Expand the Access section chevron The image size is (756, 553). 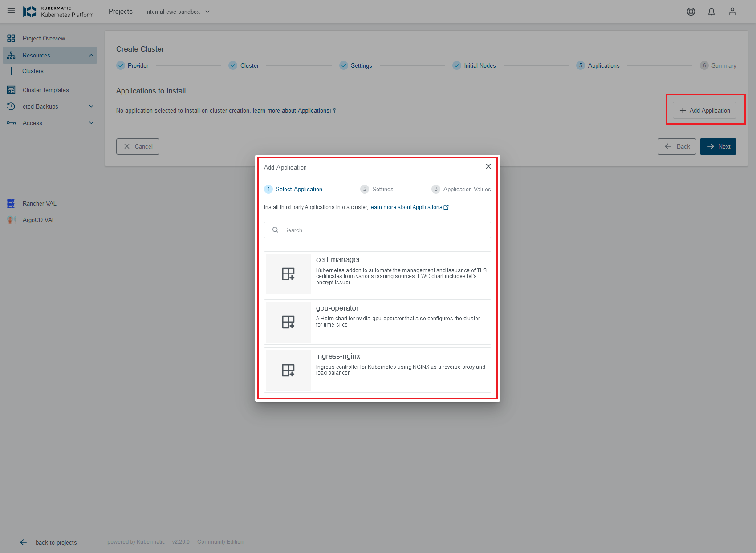click(x=91, y=123)
